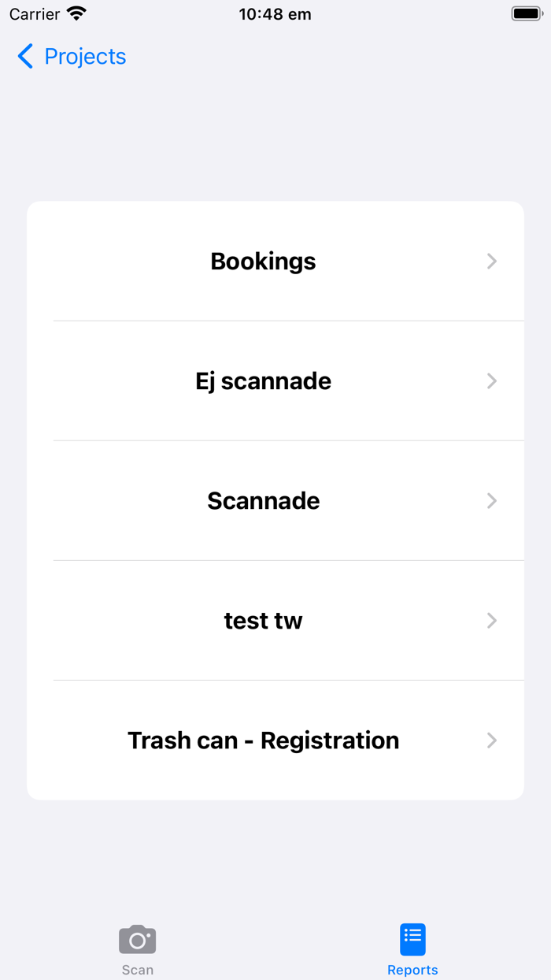This screenshot has width=551, height=980.
Task: Choose the test tw list item
Action: (x=263, y=621)
